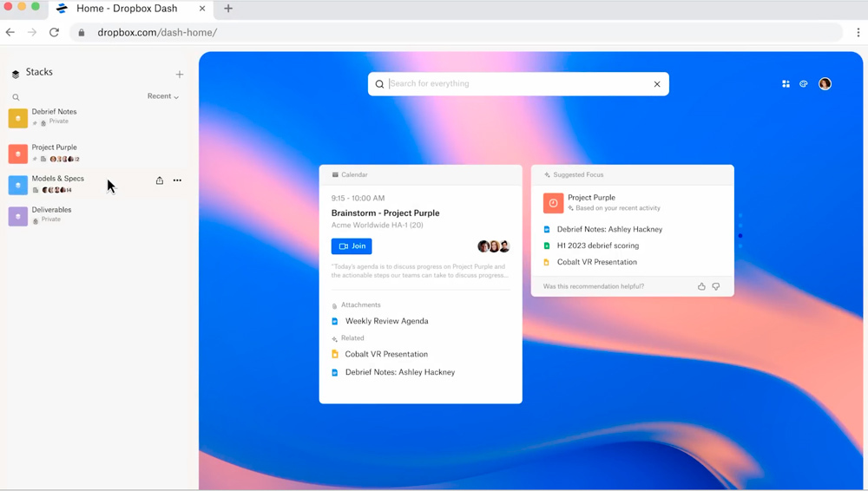Close the Home - Dropbox Dash tab
The height and width of the screenshot is (491, 868).
202,9
